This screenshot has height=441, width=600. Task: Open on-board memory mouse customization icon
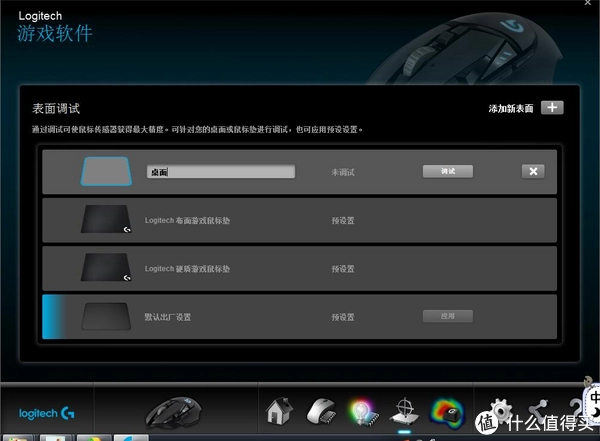click(x=321, y=412)
